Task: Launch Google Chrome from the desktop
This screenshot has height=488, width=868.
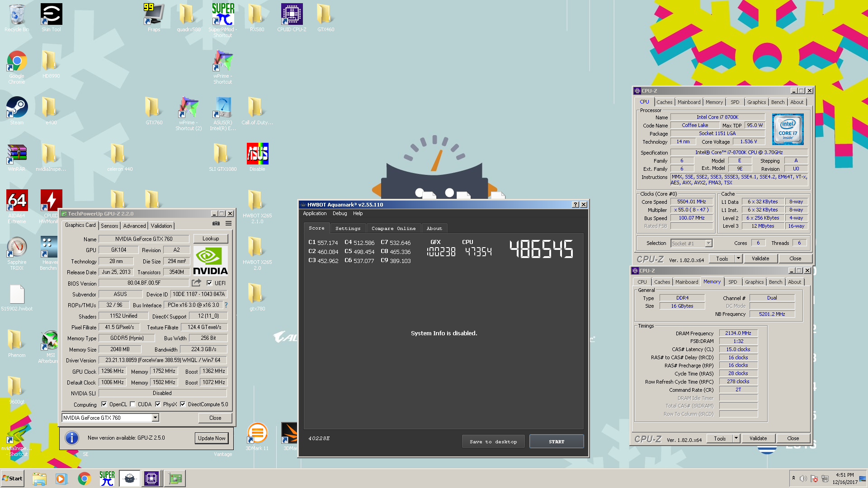Action: coord(17,67)
